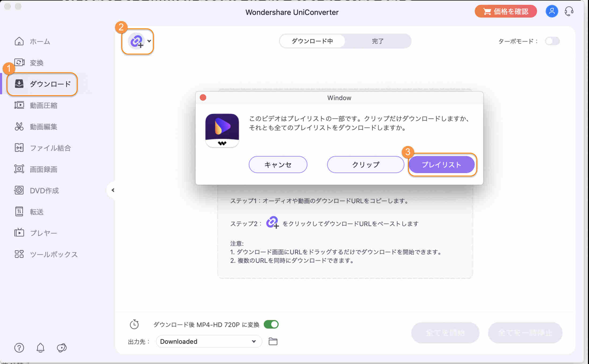Click the ステップ1 instruction text
The width and height of the screenshot is (589, 364).
click(x=320, y=201)
